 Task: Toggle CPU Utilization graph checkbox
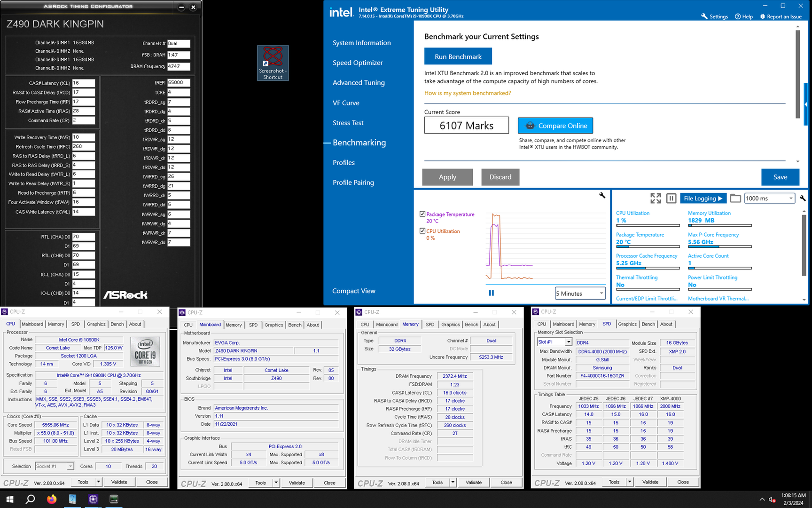pos(422,231)
